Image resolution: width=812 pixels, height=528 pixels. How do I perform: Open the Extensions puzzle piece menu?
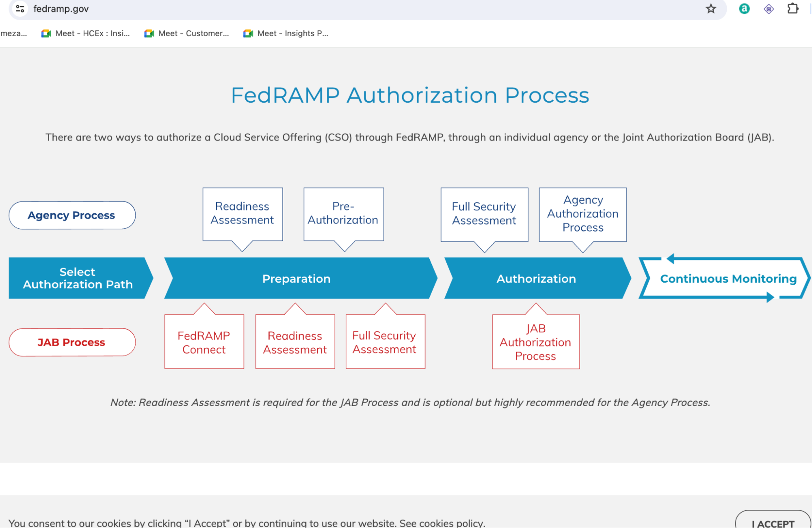pos(793,9)
